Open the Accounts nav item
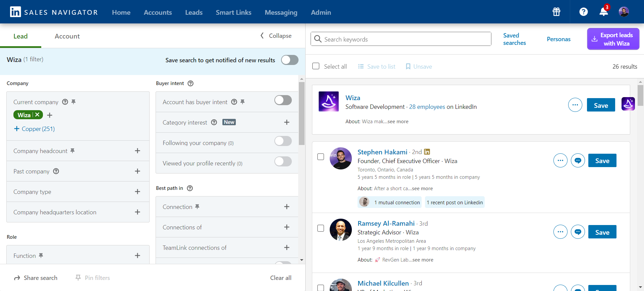The width and height of the screenshot is (644, 291). click(158, 12)
